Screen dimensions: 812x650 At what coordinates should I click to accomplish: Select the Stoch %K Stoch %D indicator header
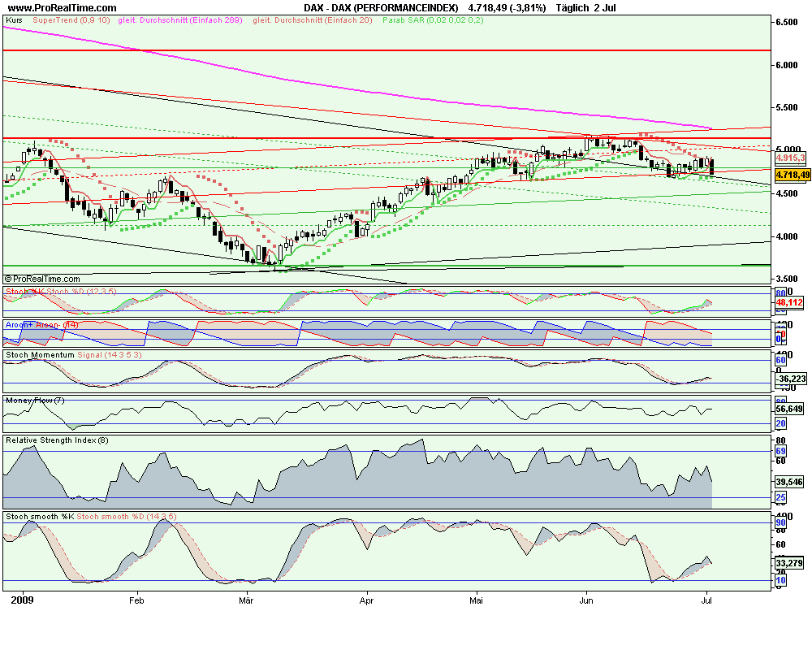coord(57,288)
